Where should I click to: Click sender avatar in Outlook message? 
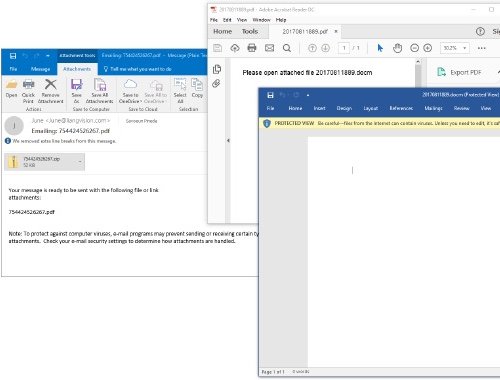tap(14, 126)
